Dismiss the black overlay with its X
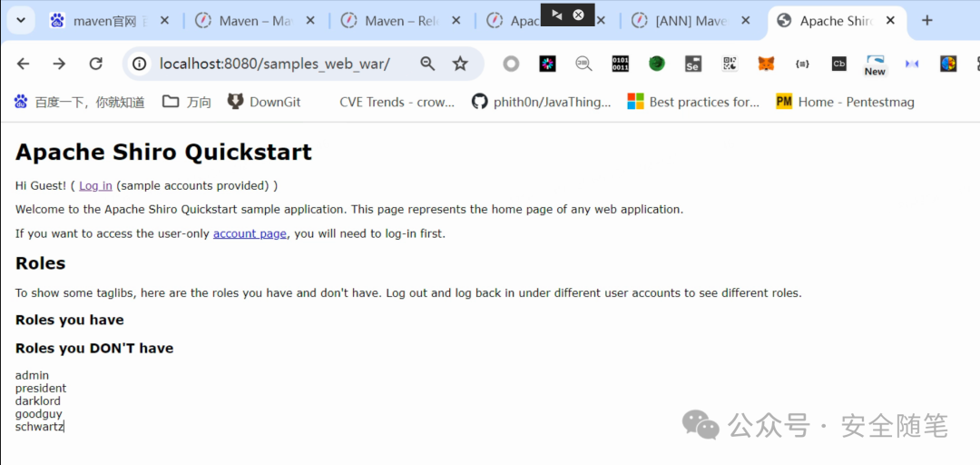 (579, 15)
